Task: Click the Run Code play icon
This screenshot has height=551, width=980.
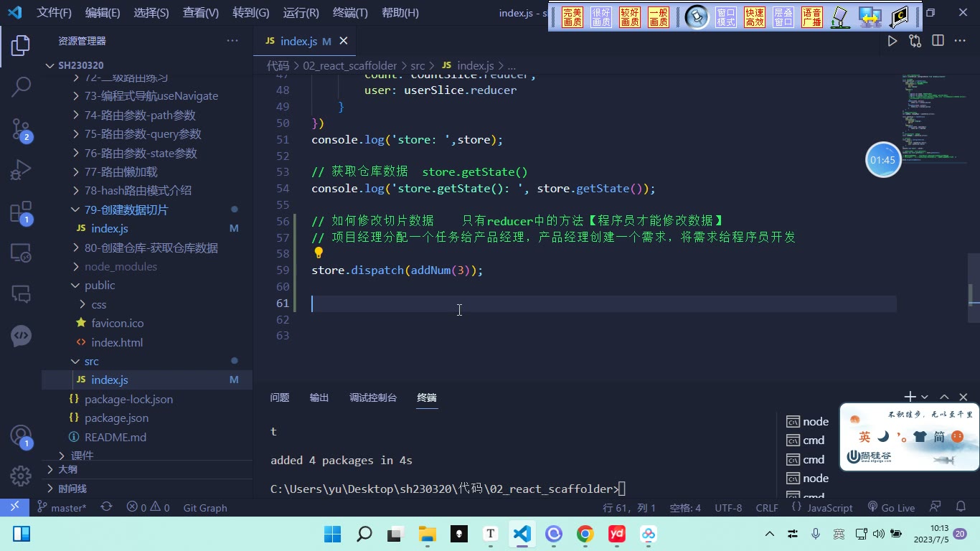Action: tap(892, 41)
